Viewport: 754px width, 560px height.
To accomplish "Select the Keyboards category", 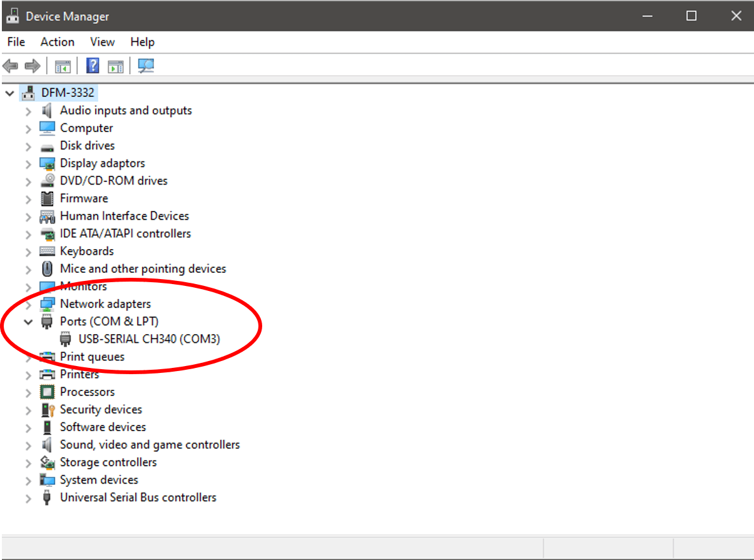I will pyautogui.click(x=86, y=251).
